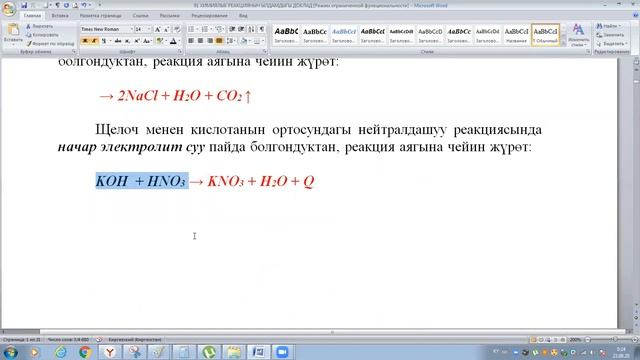Open the font color dropdown arrow
Image resolution: width=640 pixels, height=360 pixels.
pos(180,41)
